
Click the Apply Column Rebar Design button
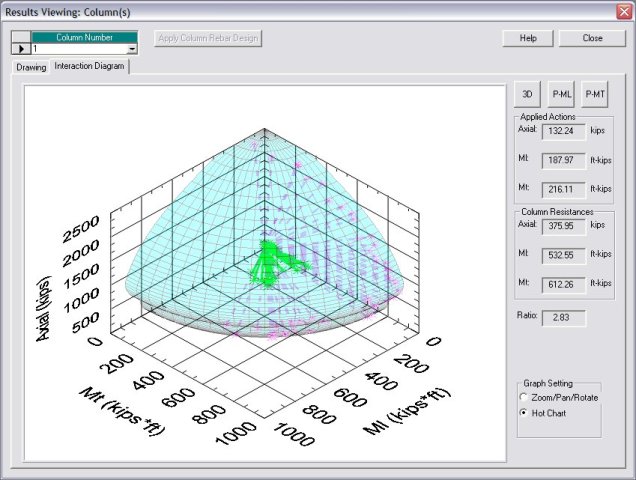(x=208, y=38)
